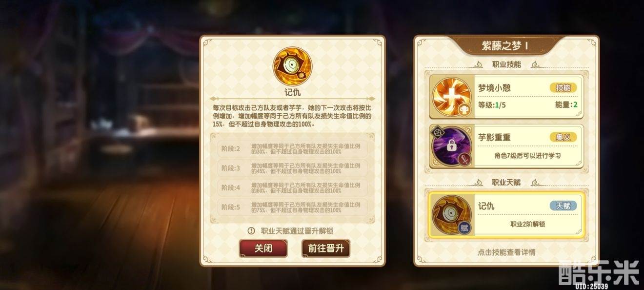644x290 pixels.
Task: Click the 职业技能 section header
Action: click(x=506, y=64)
